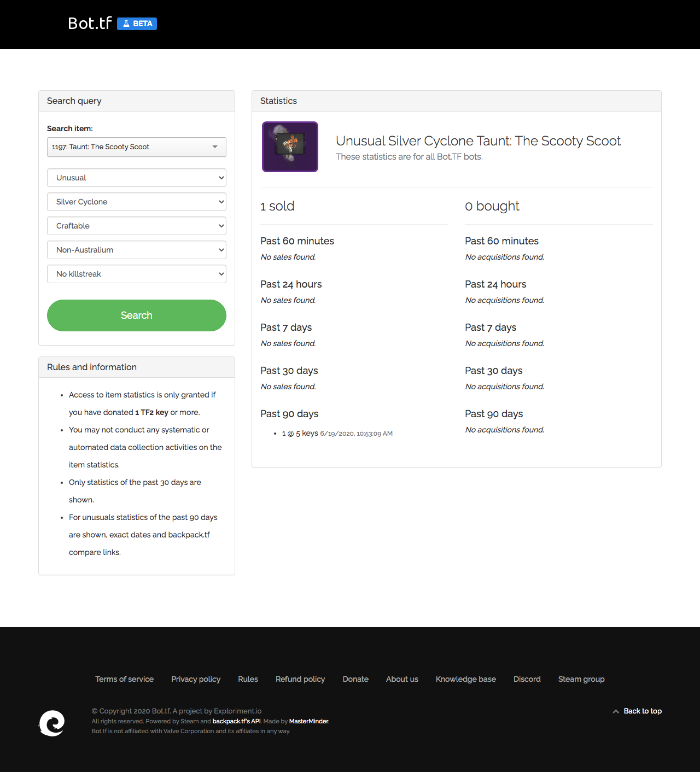Viewport: 700px width, 772px height.
Task: Open the Silver Cyclone effect dropdown
Action: [x=137, y=202]
